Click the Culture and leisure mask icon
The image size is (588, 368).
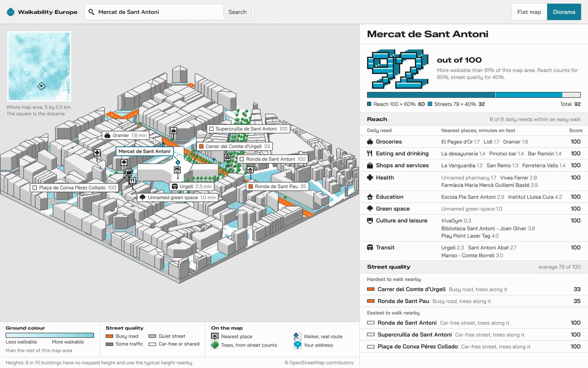tap(370, 221)
